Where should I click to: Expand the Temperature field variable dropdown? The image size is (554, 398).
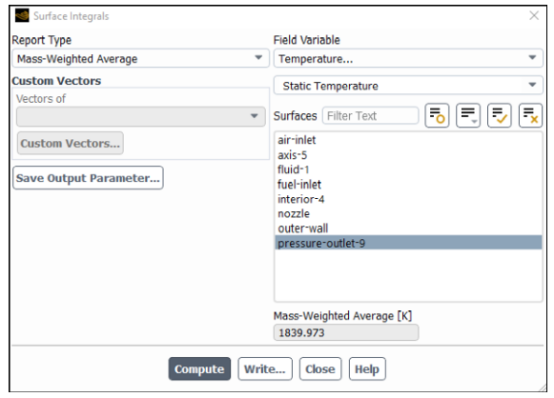[x=408, y=58]
